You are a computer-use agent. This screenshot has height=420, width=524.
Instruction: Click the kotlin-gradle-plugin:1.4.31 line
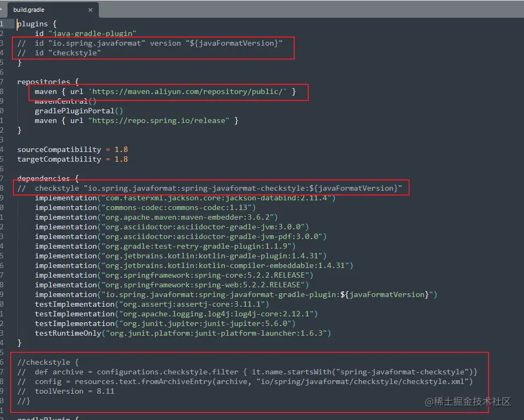point(180,256)
